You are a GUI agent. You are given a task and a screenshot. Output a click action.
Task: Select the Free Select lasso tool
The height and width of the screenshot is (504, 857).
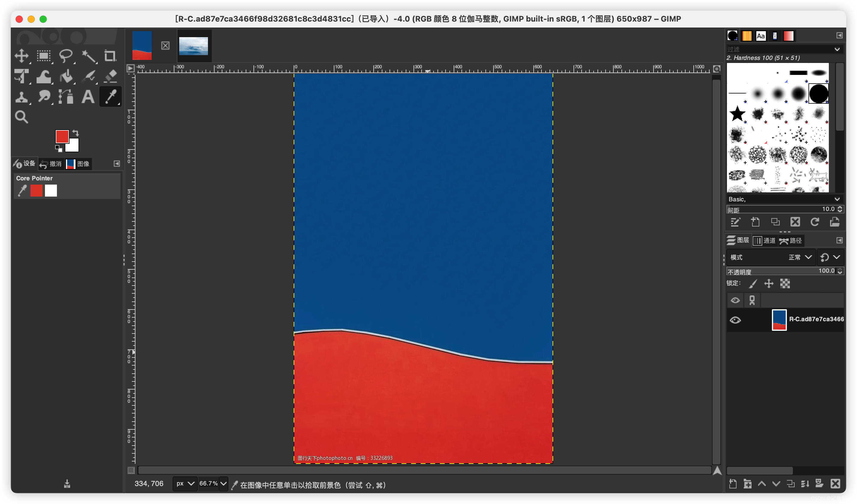(x=66, y=56)
